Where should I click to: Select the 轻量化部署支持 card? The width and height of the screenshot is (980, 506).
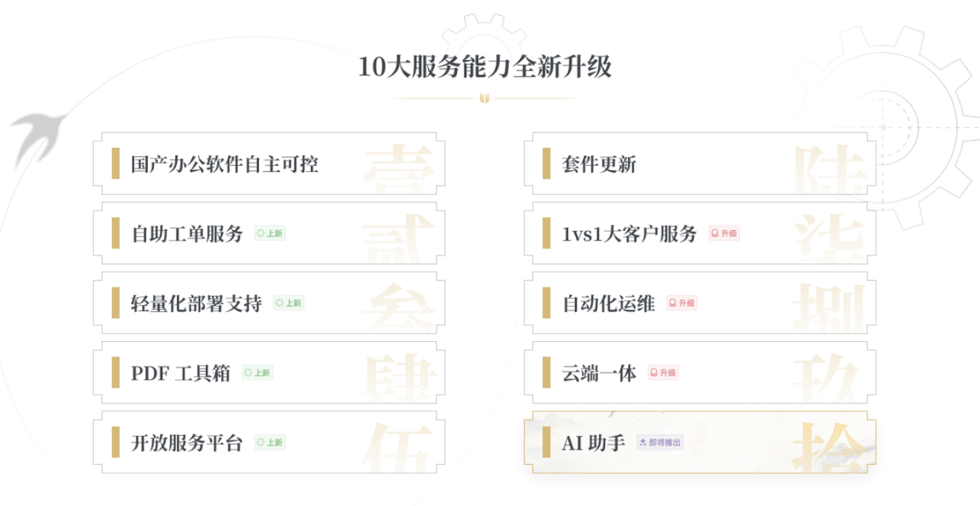pyautogui.click(x=269, y=303)
